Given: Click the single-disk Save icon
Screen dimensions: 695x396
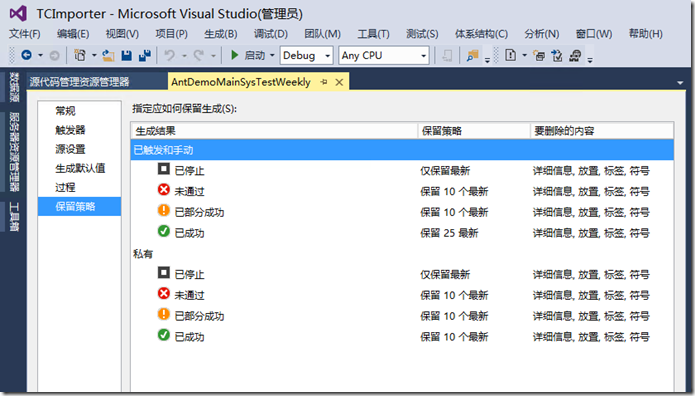Looking at the screenshot, I should tap(127, 55).
